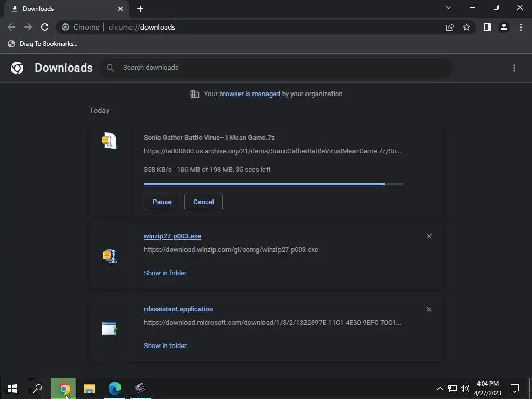Click the video editor taskbar icon
532x399 pixels.
140,389
